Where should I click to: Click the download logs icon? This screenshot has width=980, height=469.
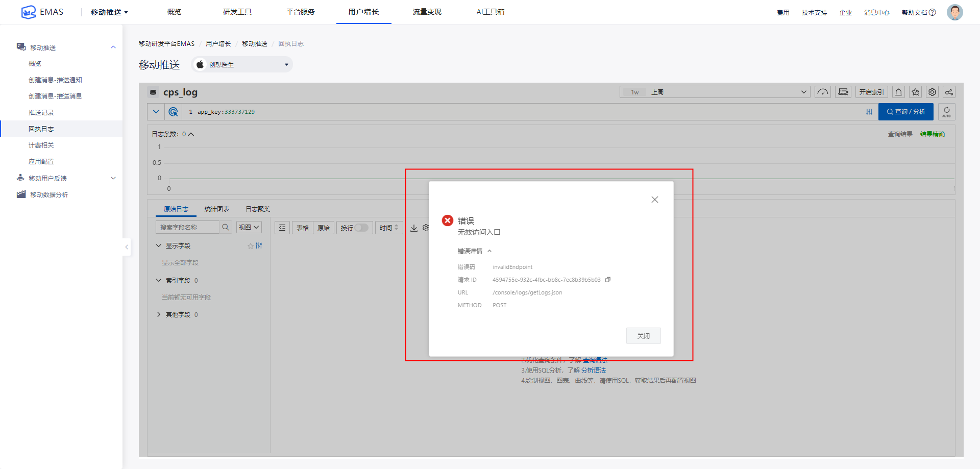(x=414, y=228)
